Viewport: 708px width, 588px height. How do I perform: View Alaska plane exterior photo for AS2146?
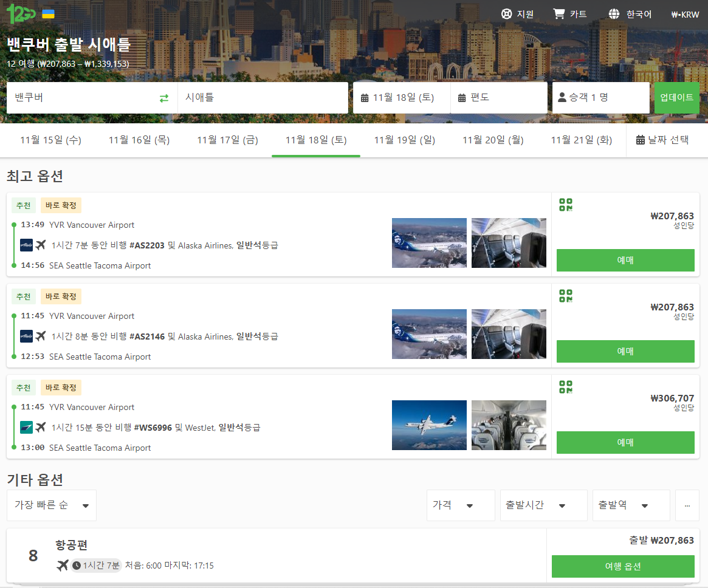(x=430, y=334)
